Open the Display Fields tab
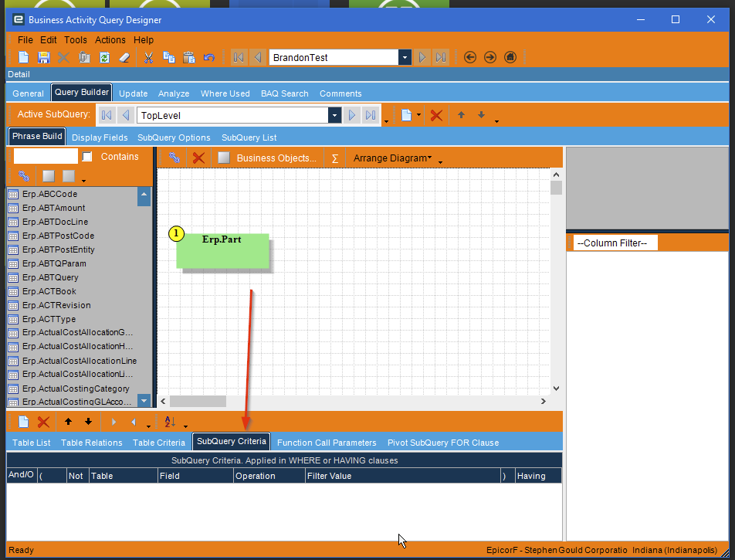 coord(100,137)
